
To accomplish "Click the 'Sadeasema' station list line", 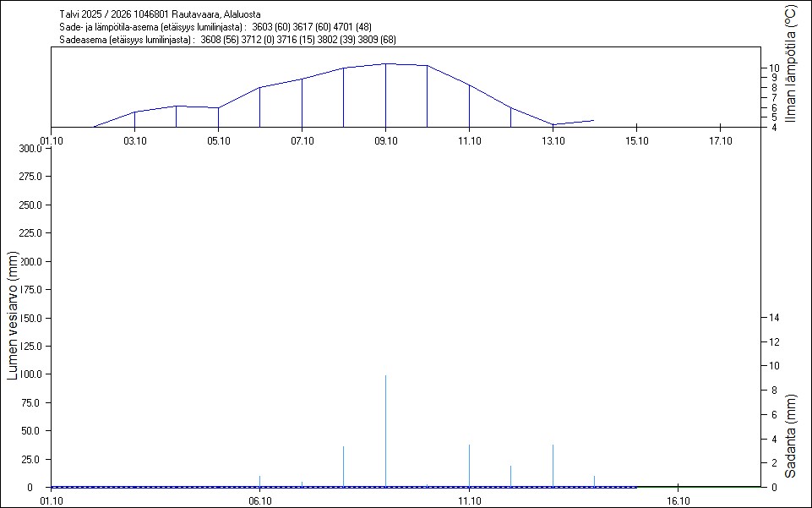I will (x=228, y=40).
